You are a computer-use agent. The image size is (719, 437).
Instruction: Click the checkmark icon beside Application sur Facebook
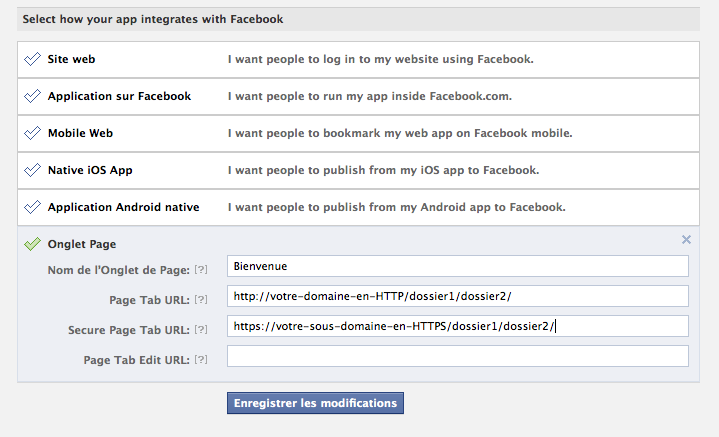click(x=32, y=96)
